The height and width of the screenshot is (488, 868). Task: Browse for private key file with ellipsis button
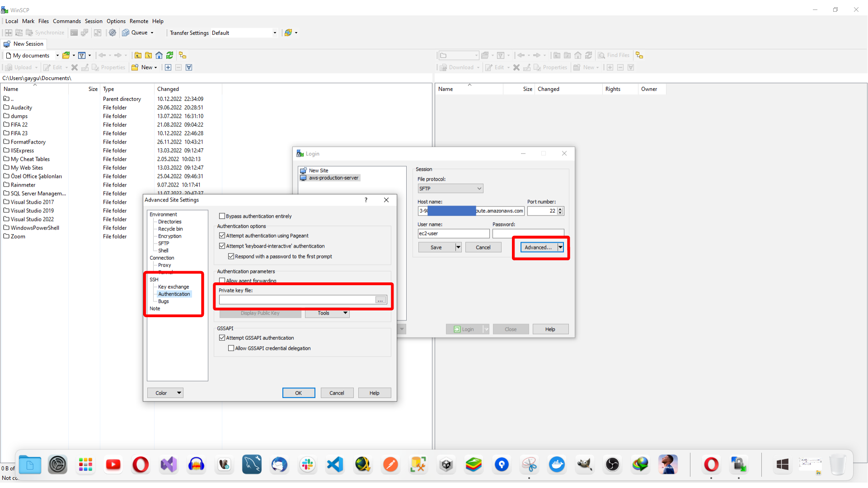380,300
